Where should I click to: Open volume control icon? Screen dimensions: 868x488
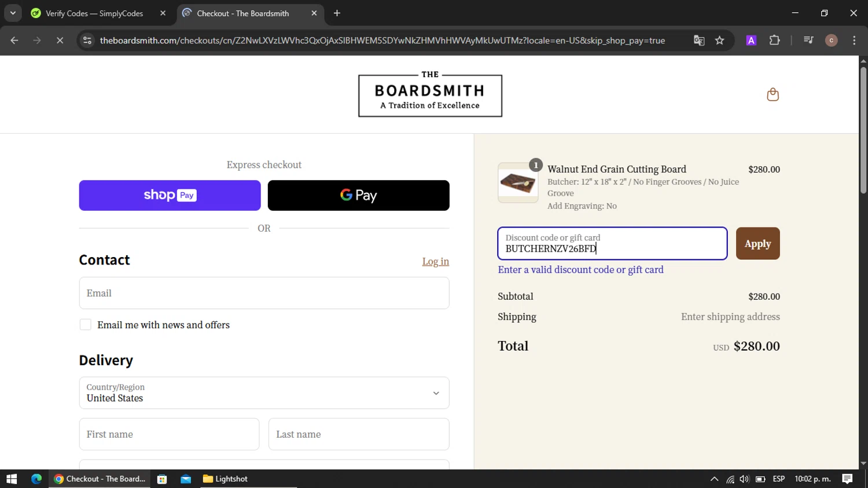[x=744, y=479]
